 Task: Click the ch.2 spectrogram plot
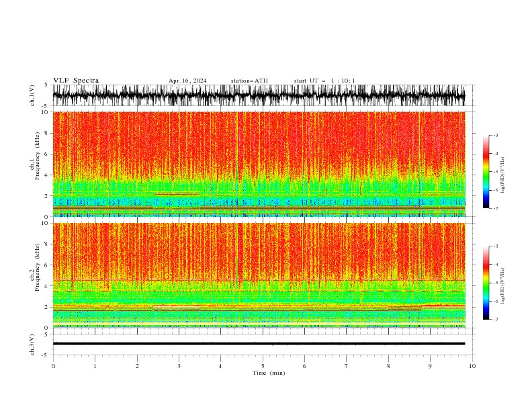[259, 275]
